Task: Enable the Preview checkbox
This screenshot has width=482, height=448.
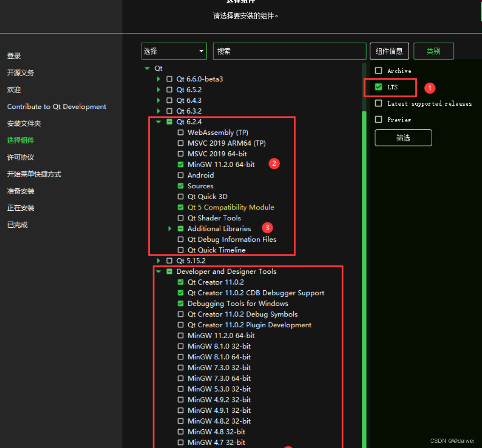Action: click(x=378, y=120)
